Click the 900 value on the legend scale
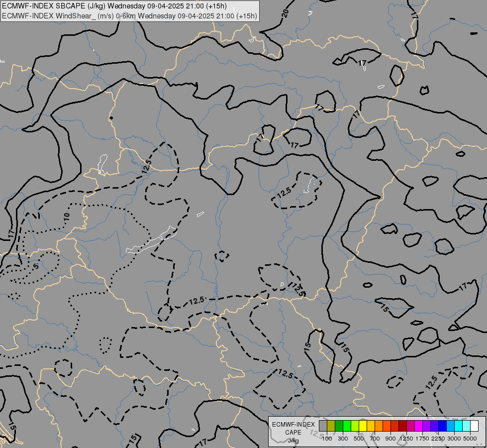Viewport: 487px width, 448px height. (390, 439)
